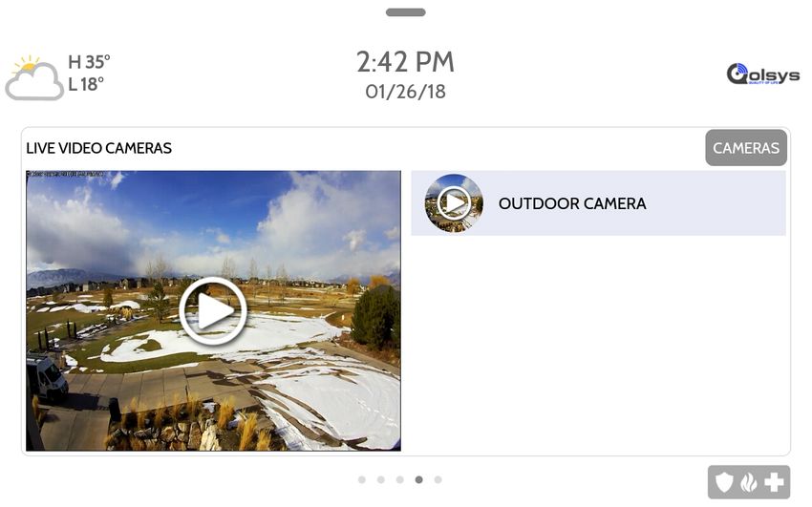Tap the shield emergency icon
This screenshot has height=507, width=812.
[724, 483]
